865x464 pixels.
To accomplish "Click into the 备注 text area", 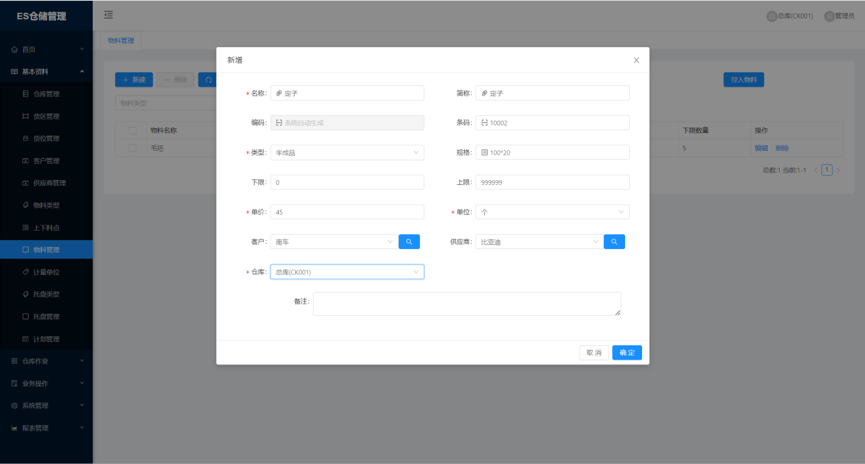I will (x=466, y=304).
